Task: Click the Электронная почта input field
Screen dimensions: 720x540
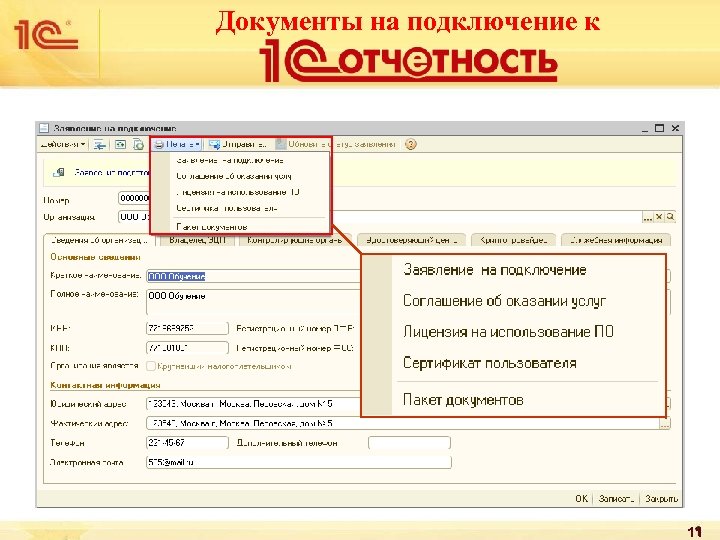Action: click(x=298, y=462)
